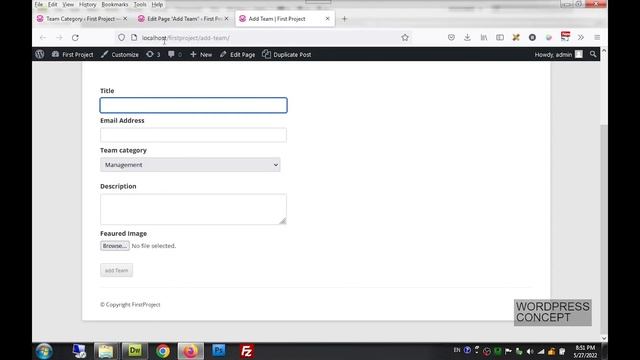Click the page vertical scrollbar thumb
This screenshot has height=360, width=640.
pos(604,229)
